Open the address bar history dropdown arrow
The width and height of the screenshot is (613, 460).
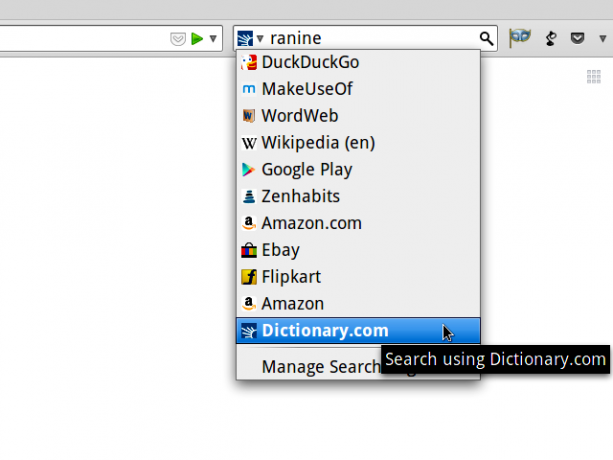click(213, 39)
